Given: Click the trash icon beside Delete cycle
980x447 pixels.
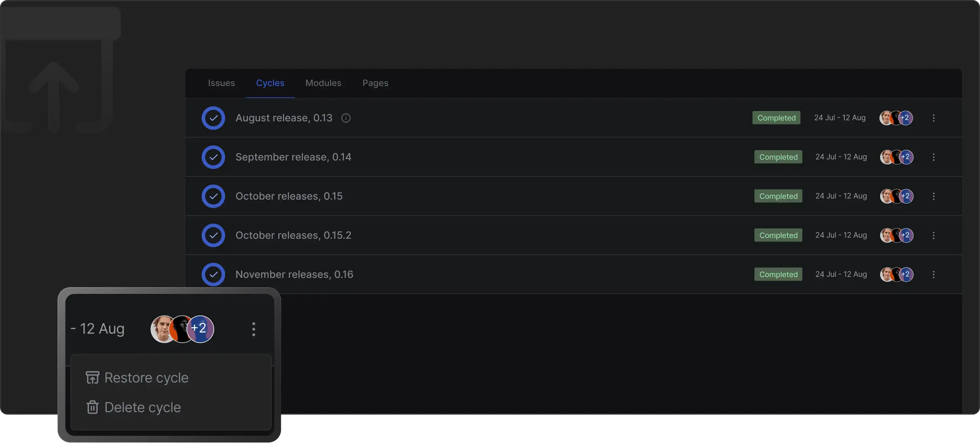Looking at the screenshot, I should [x=92, y=408].
